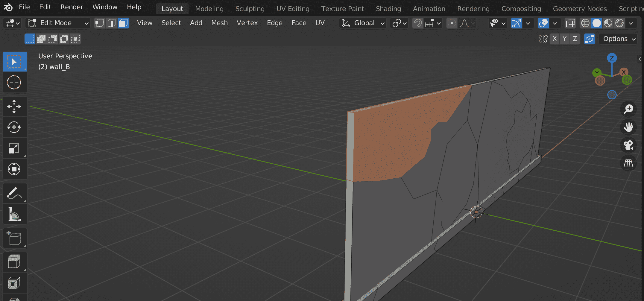Toggle proportional editing
644x301 pixels.
452,23
